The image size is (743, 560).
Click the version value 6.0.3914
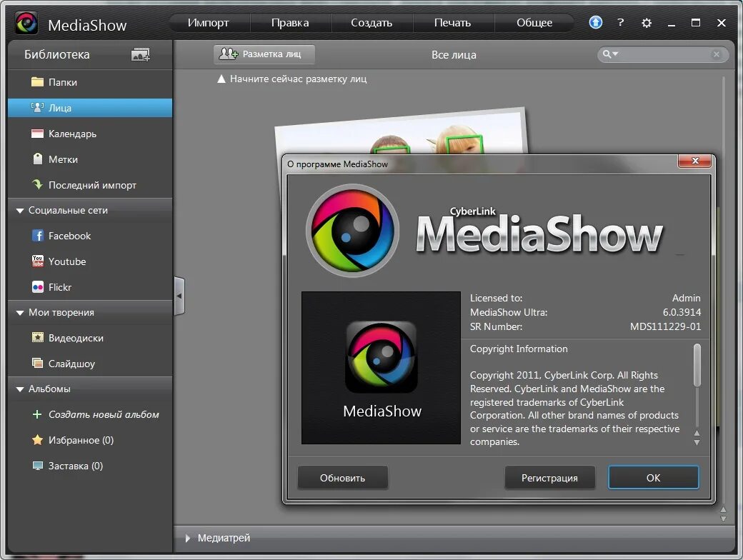click(682, 312)
